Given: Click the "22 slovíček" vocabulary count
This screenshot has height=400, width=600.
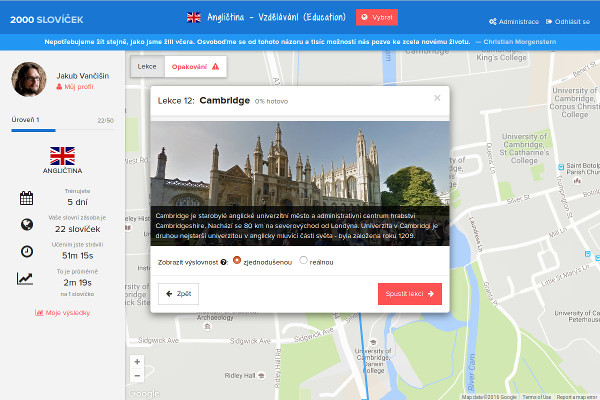Looking at the screenshot, I should point(77,229).
